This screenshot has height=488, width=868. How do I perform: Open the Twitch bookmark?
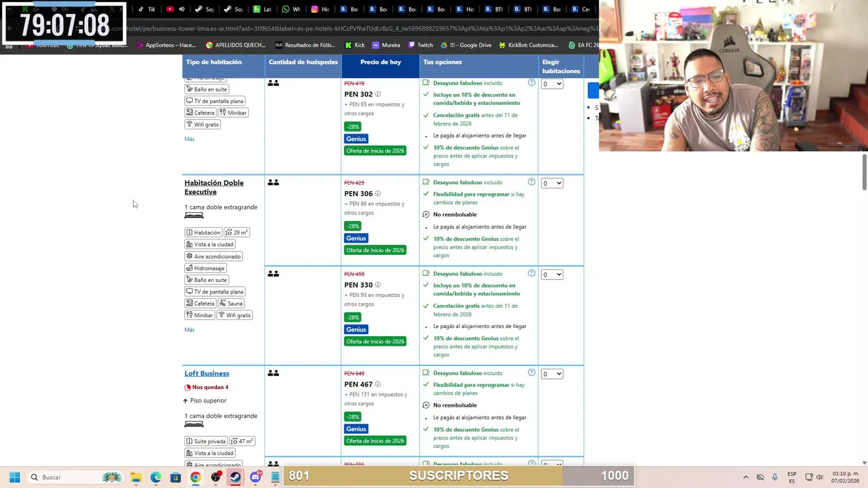(420, 45)
